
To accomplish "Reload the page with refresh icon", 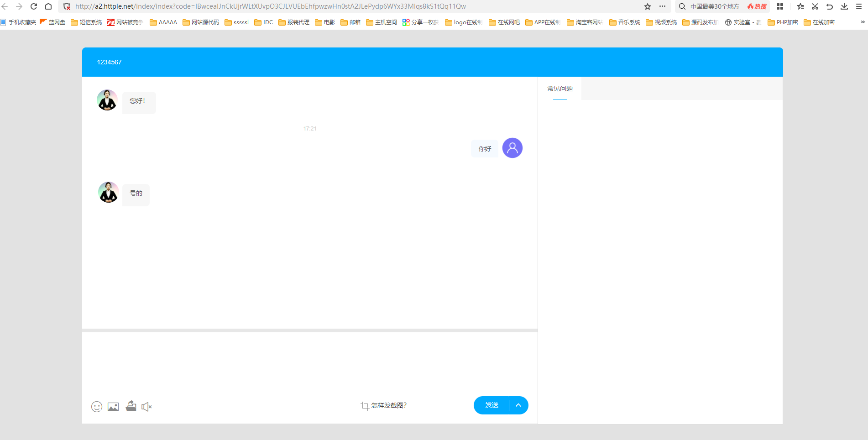I will tap(34, 6).
